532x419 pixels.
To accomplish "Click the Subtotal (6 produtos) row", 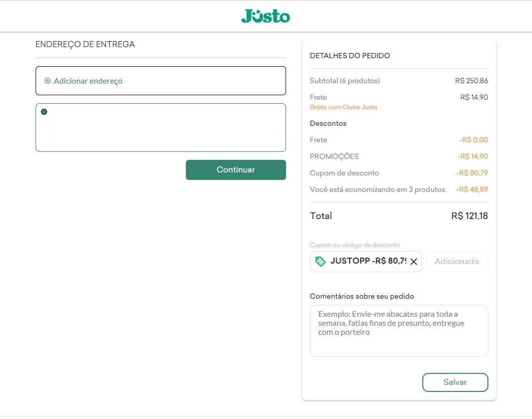I will click(399, 81).
